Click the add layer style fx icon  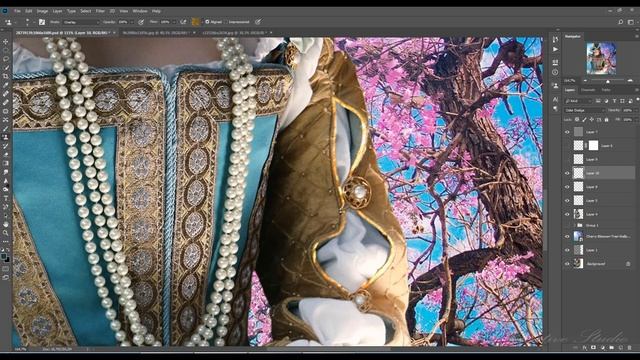point(584,348)
